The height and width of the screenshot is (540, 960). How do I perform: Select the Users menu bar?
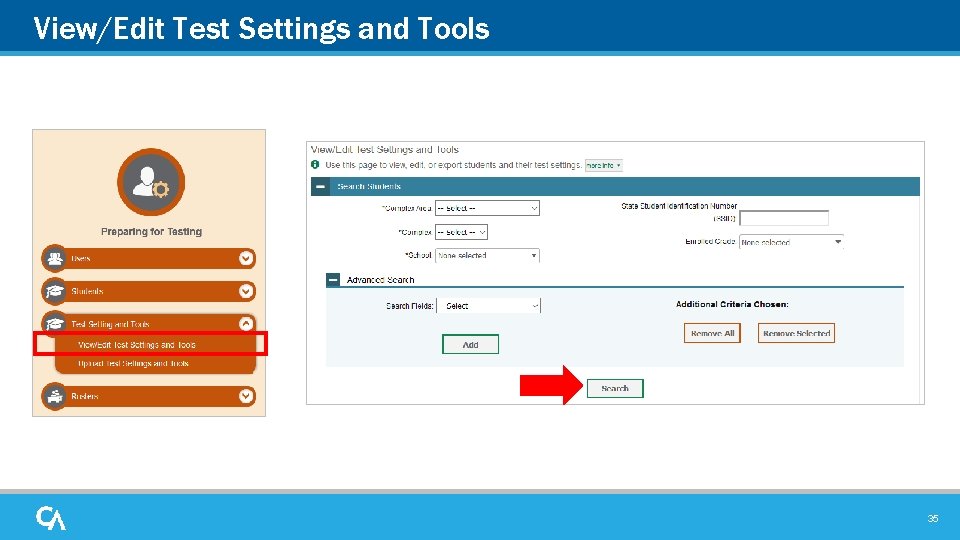pos(149,258)
